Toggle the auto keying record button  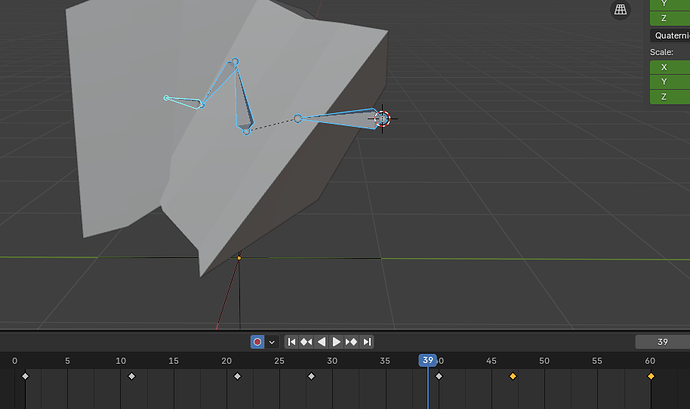(257, 342)
